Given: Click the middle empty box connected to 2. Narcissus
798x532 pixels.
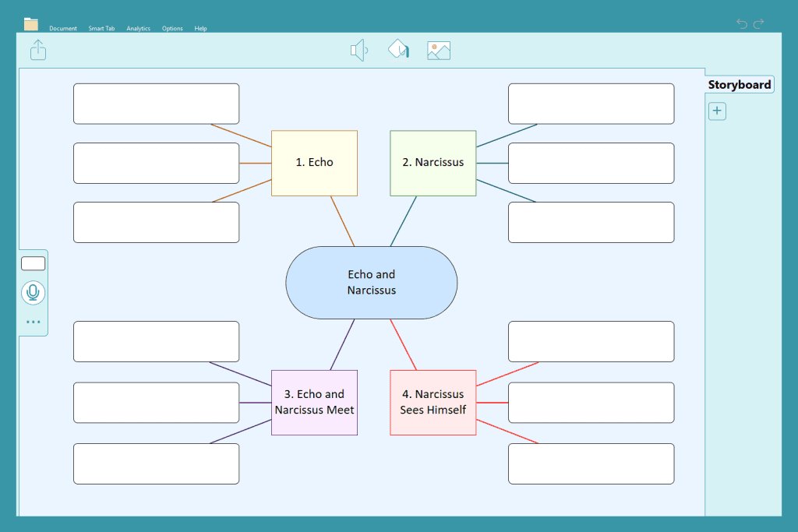Looking at the screenshot, I should coord(591,164).
